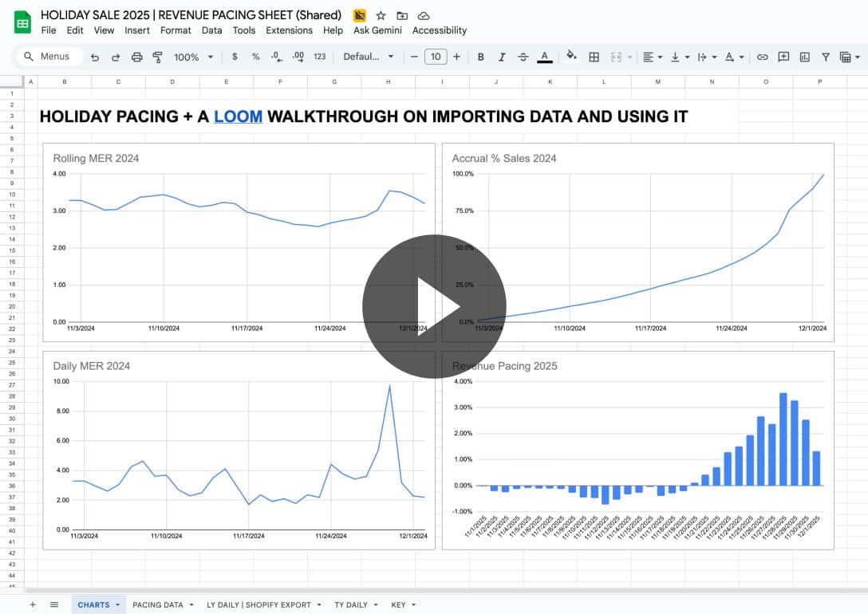Toggle italic formatting
The height and width of the screenshot is (614, 868).
coord(502,57)
